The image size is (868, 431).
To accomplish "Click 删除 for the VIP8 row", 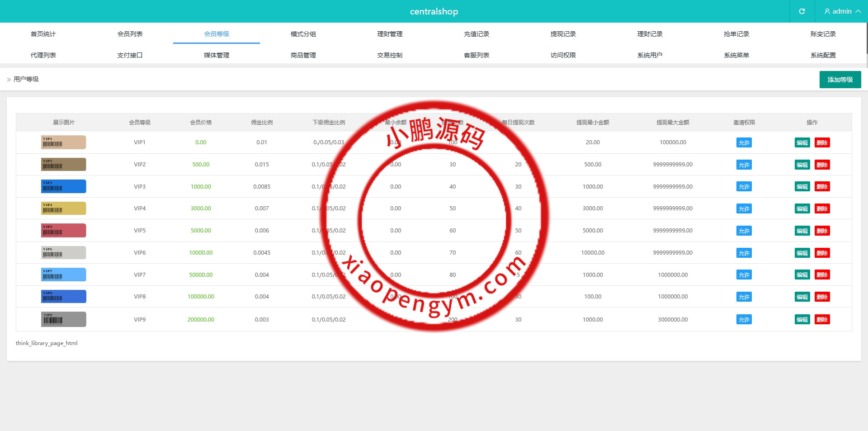I will click(822, 297).
